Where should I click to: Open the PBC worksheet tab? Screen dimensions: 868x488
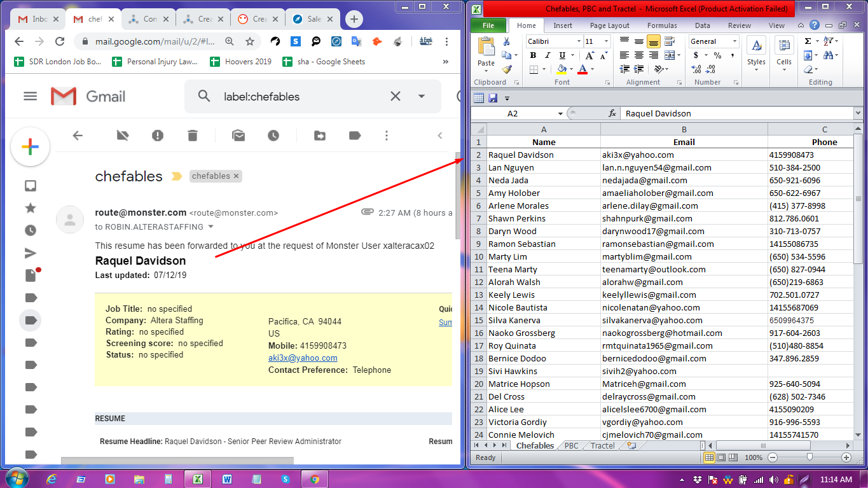(x=571, y=445)
